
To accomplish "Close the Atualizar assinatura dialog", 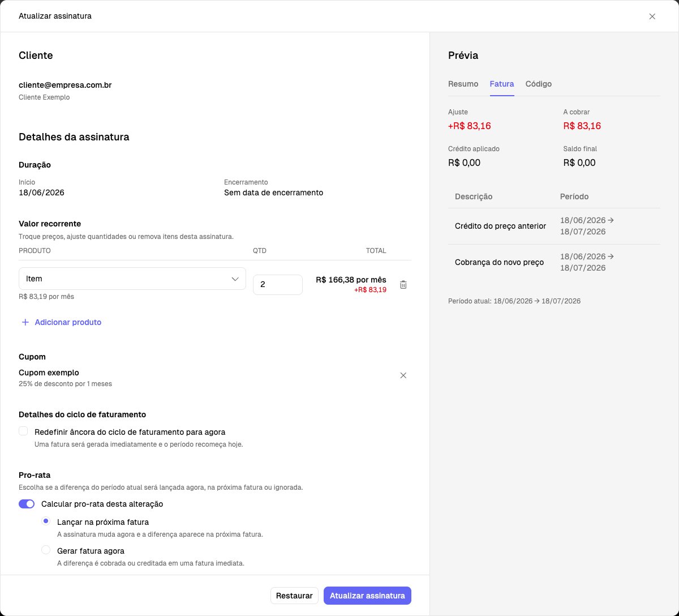I will click(x=652, y=16).
